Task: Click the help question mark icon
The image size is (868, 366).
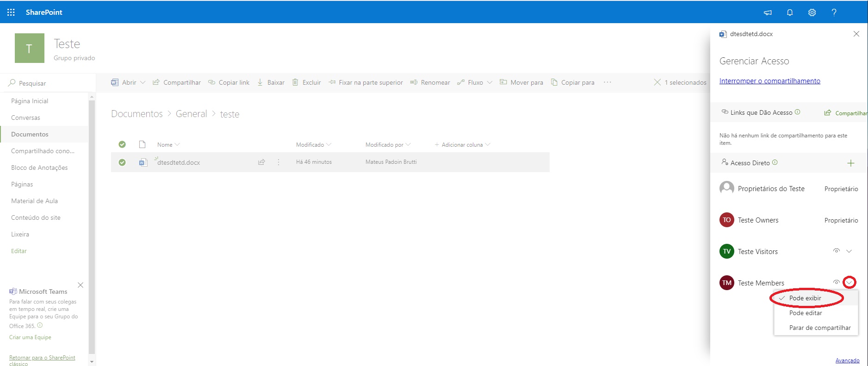Action: [834, 12]
